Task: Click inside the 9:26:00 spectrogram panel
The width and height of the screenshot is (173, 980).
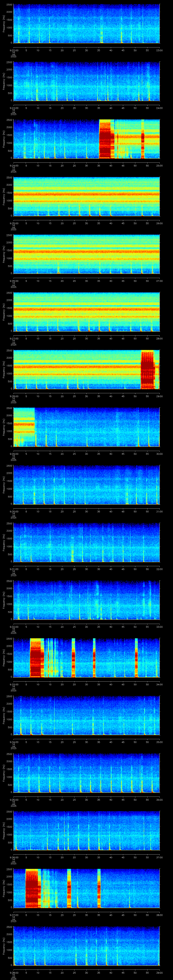Action: click(x=86, y=254)
